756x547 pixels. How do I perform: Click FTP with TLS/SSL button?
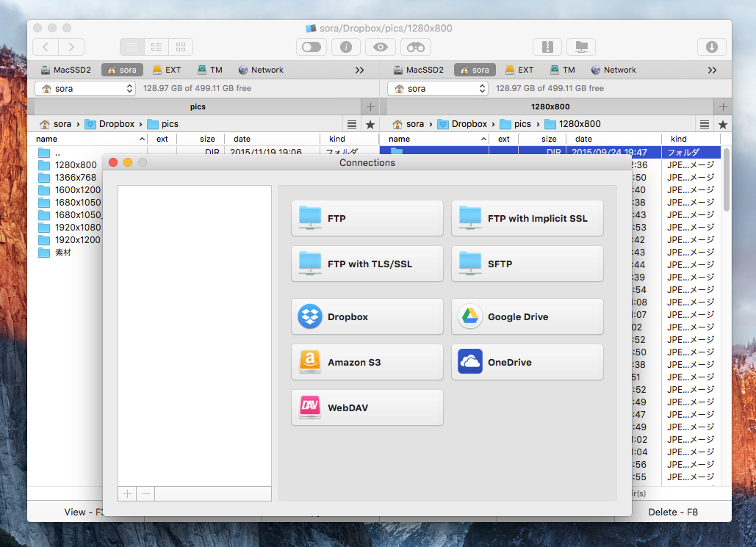367,264
